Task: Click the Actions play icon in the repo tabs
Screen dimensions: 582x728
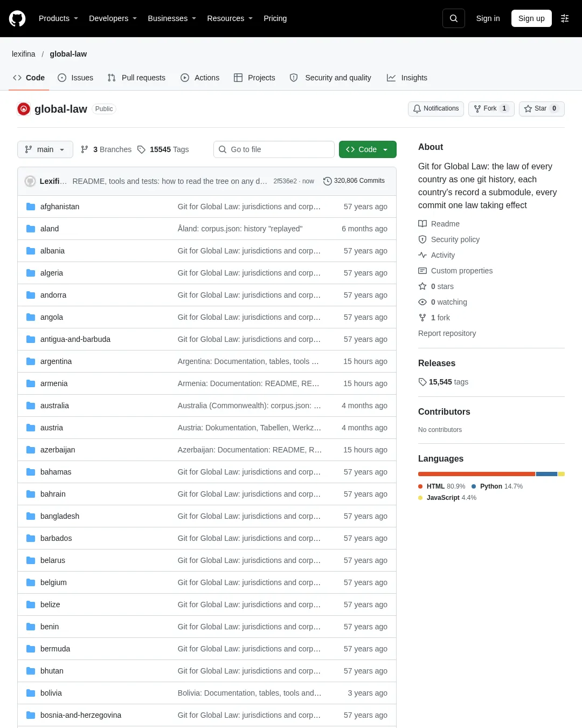Action: point(185,78)
